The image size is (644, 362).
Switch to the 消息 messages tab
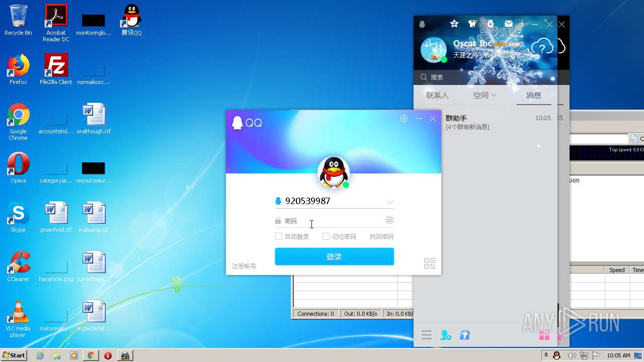tap(534, 95)
